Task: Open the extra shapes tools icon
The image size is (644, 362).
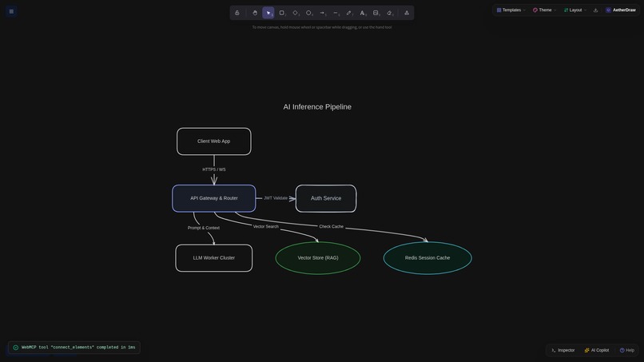Action: 407,13
